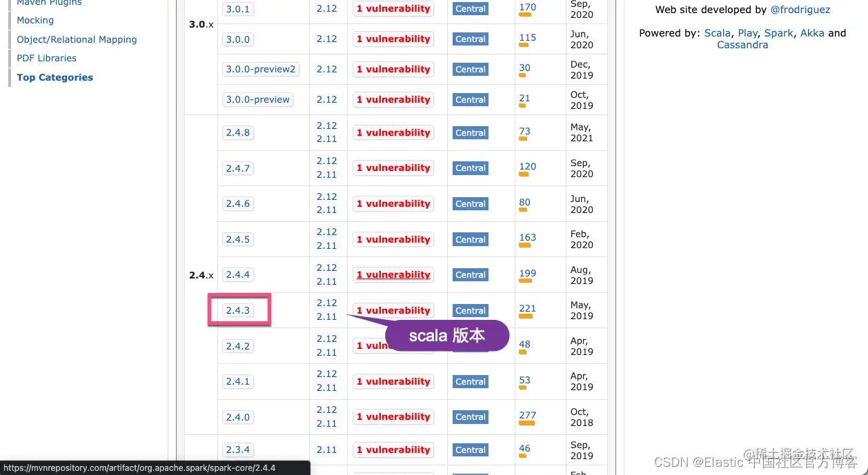Open version 2.4.0 link

[238, 418]
